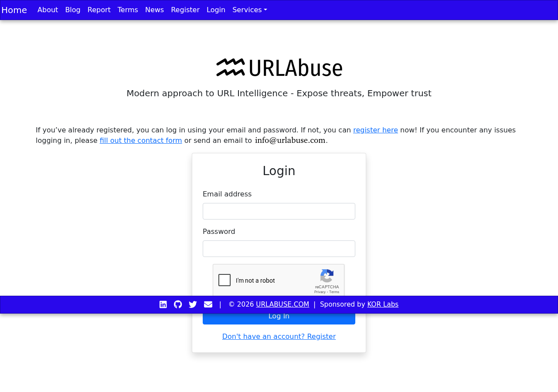Select News in the top navigation
The width and height of the screenshot is (558, 392).
[x=154, y=10]
